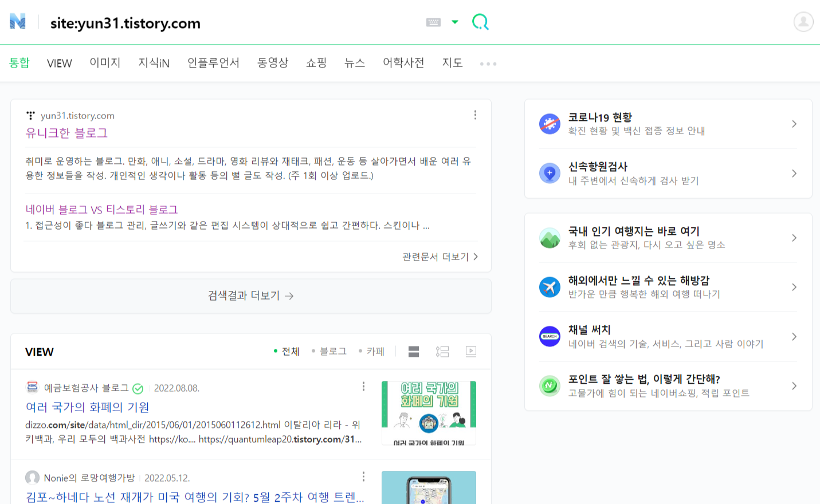Switch VIEW to video layout icon
This screenshot has width=820, height=504.
click(471, 352)
